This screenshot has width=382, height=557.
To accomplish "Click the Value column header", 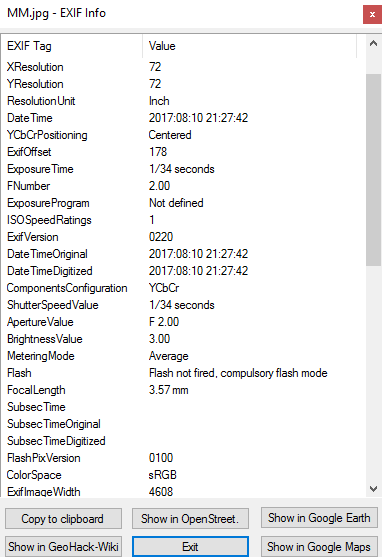I will (x=249, y=46).
